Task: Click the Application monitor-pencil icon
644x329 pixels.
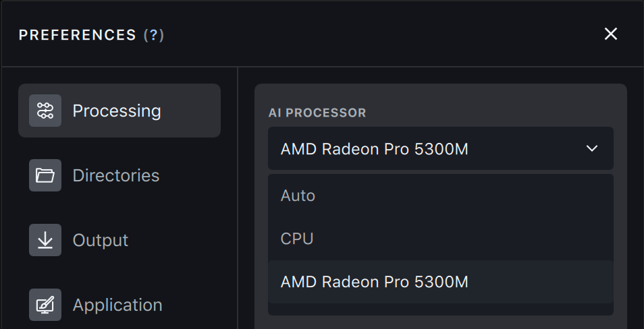Action: point(45,305)
